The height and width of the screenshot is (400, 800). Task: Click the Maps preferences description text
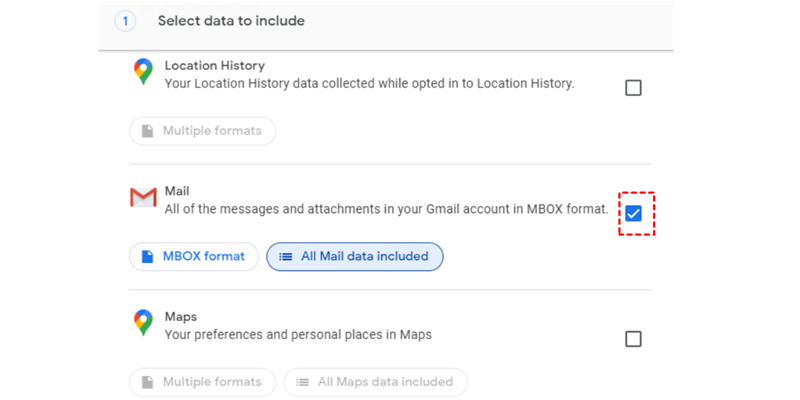298,334
